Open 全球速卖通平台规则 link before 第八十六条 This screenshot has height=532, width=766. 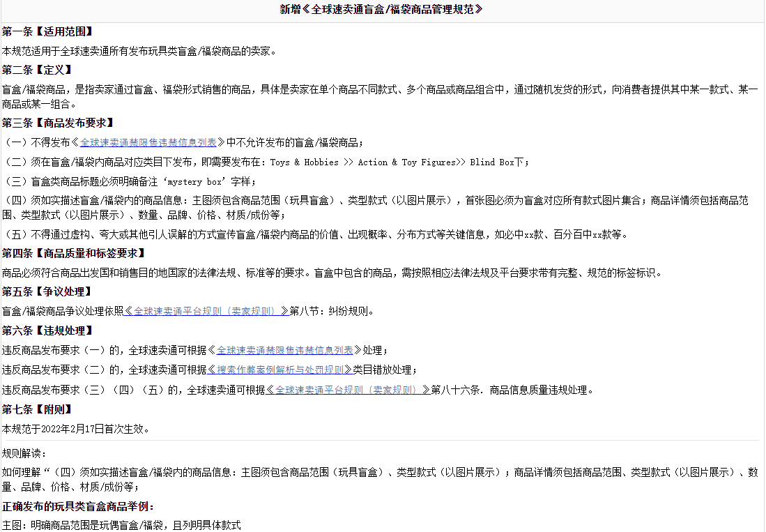tap(348, 390)
